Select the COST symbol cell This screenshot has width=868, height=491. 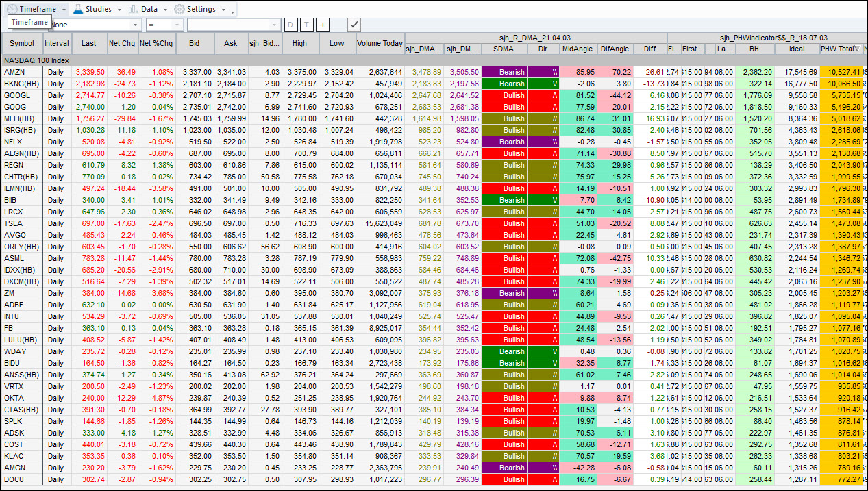[22, 444]
